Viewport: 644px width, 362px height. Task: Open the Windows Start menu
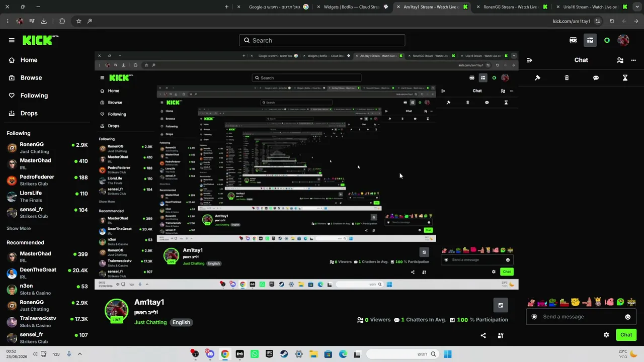(447, 354)
